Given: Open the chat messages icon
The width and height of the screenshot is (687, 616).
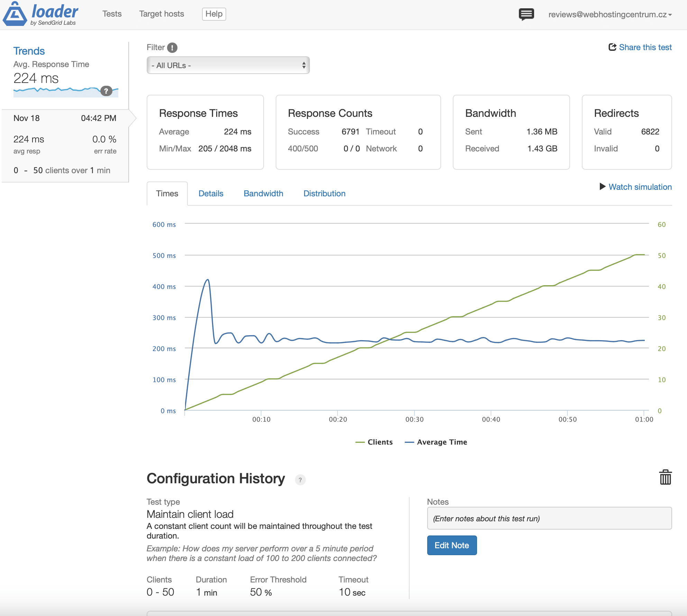Looking at the screenshot, I should (526, 14).
